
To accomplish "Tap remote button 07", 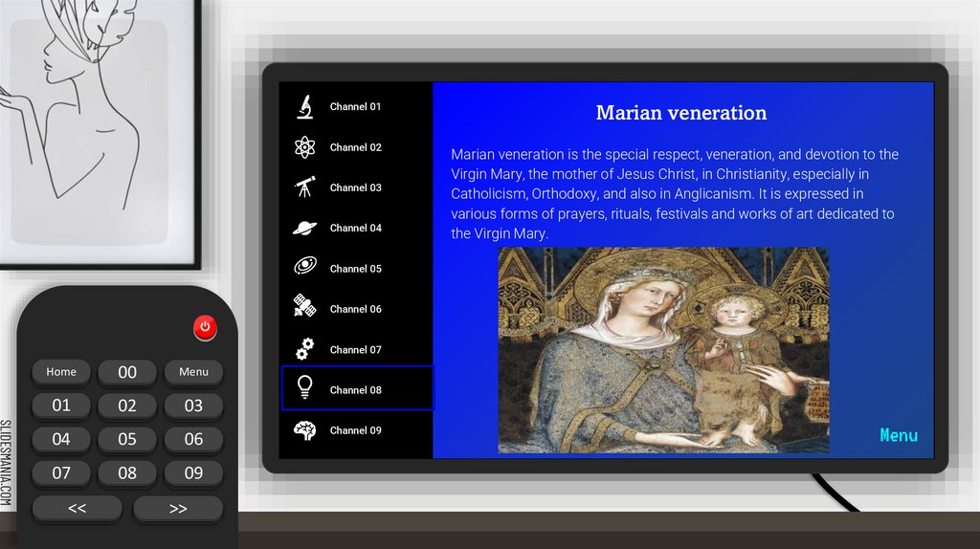I will [x=61, y=472].
